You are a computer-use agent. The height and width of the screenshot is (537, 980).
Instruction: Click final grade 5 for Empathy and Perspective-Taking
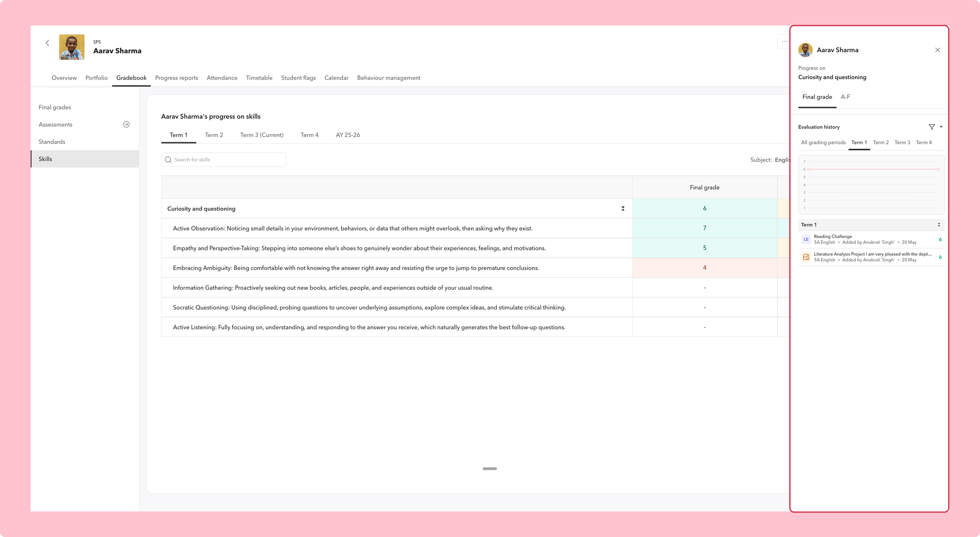pyautogui.click(x=705, y=248)
